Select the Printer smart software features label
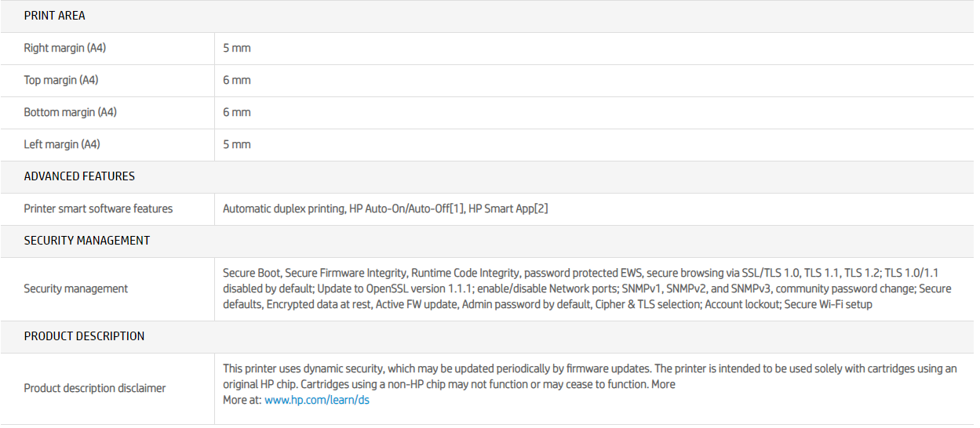This screenshot has width=980, height=428. pyautogui.click(x=98, y=209)
